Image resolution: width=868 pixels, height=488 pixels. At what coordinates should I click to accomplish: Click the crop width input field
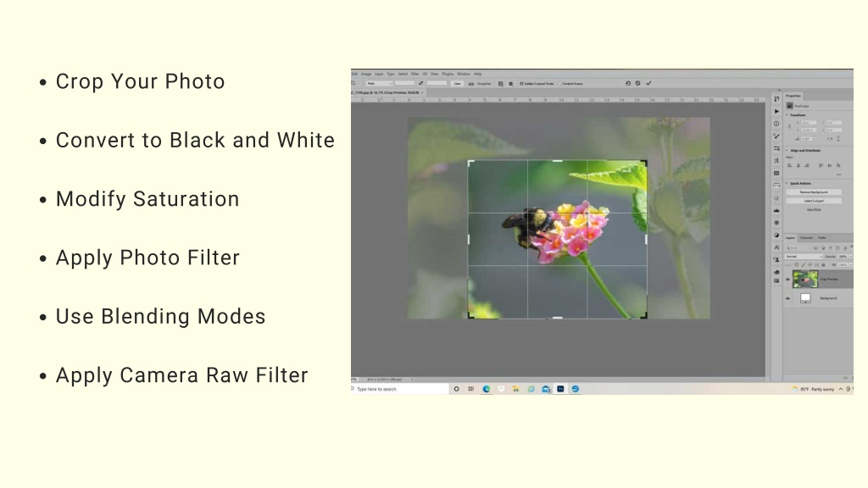tap(404, 84)
